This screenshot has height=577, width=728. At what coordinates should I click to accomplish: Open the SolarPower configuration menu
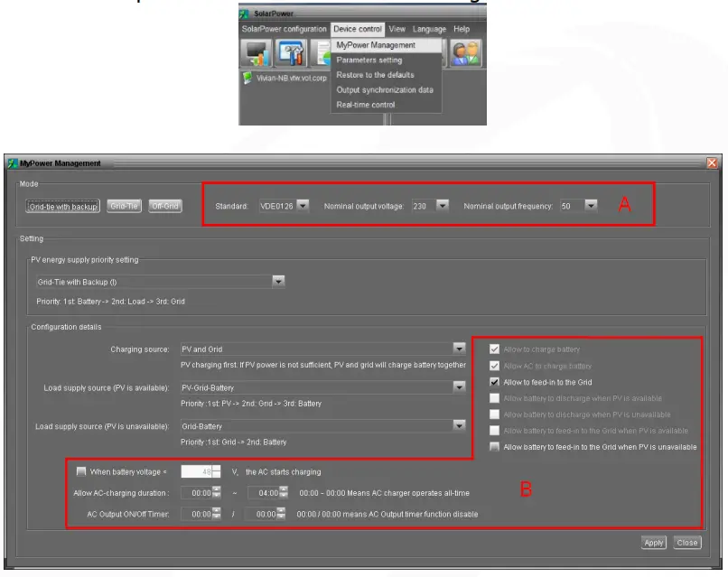[x=284, y=29]
